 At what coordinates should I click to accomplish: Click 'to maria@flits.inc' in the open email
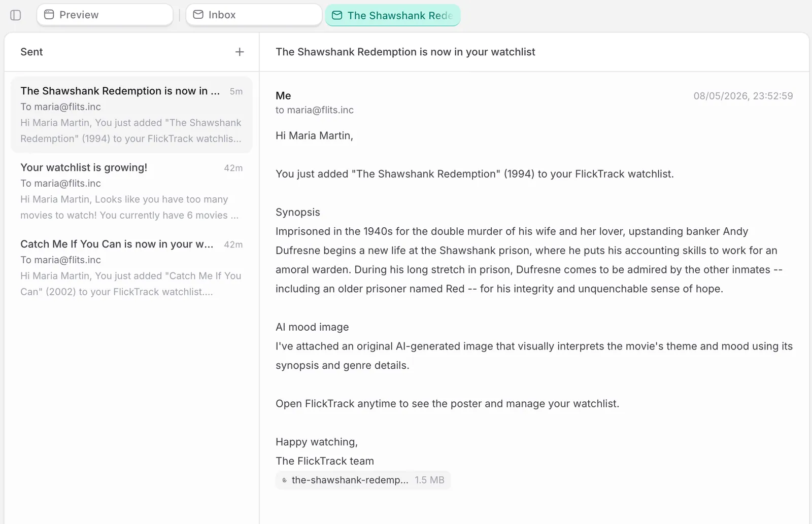point(315,110)
